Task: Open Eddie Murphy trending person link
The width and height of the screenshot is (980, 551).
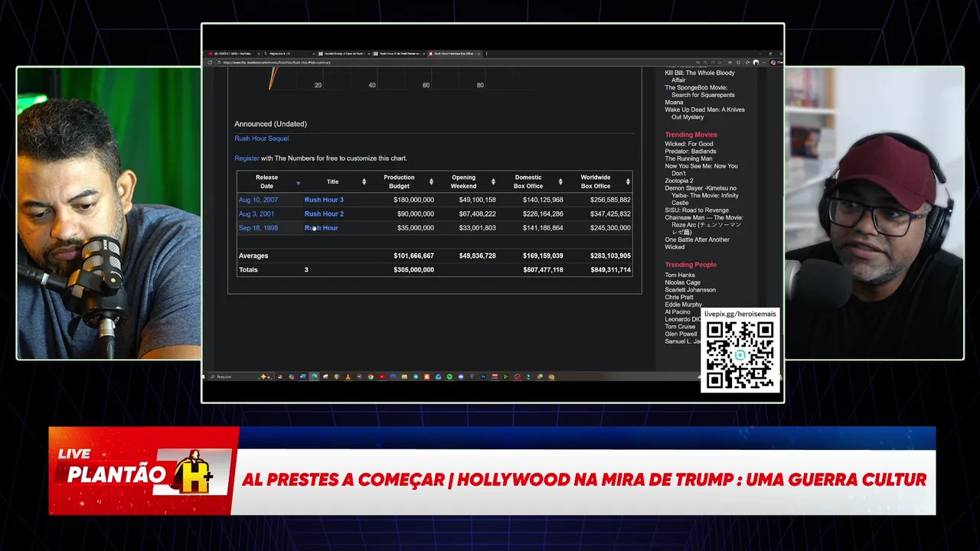Action: (x=683, y=305)
